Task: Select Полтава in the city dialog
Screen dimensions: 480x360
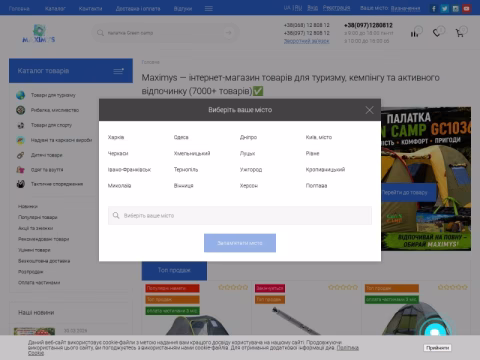Action: pos(316,186)
